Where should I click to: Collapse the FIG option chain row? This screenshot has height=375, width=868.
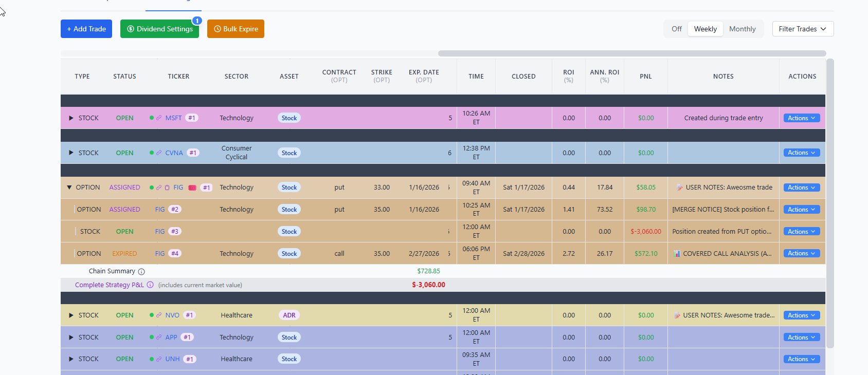tap(69, 188)
